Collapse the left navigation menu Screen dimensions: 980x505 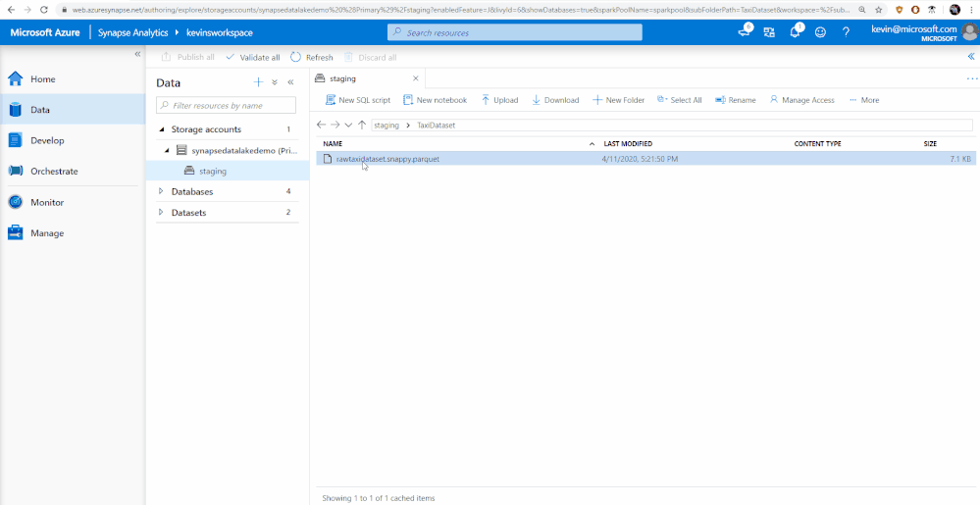pos(137,54)
